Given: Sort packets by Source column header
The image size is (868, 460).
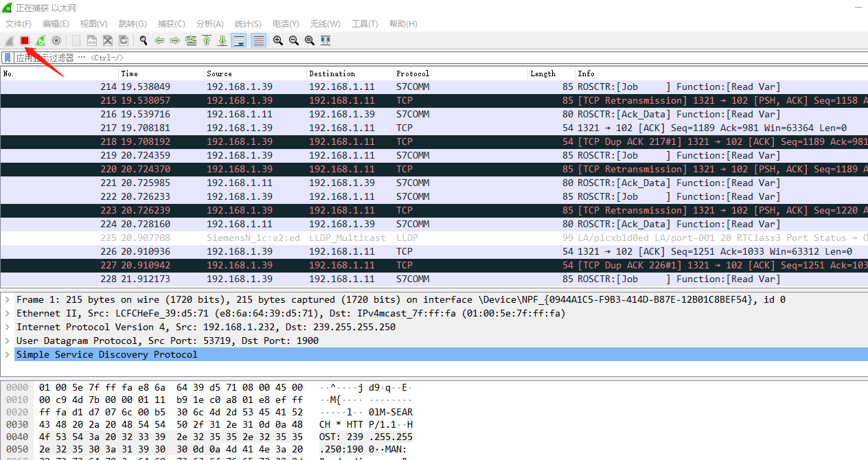Looking at the screenshot, I should point(220,73).
